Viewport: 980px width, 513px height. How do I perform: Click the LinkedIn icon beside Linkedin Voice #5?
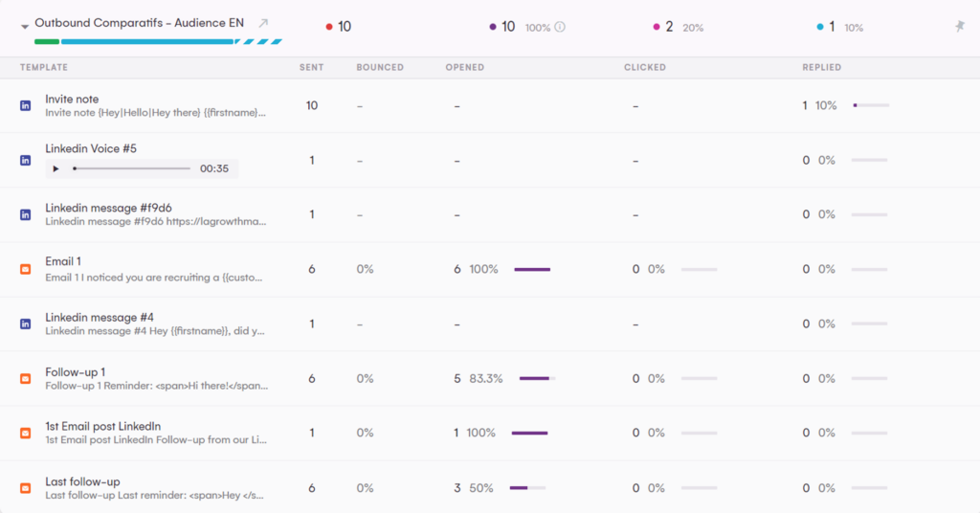coord(26,161)
